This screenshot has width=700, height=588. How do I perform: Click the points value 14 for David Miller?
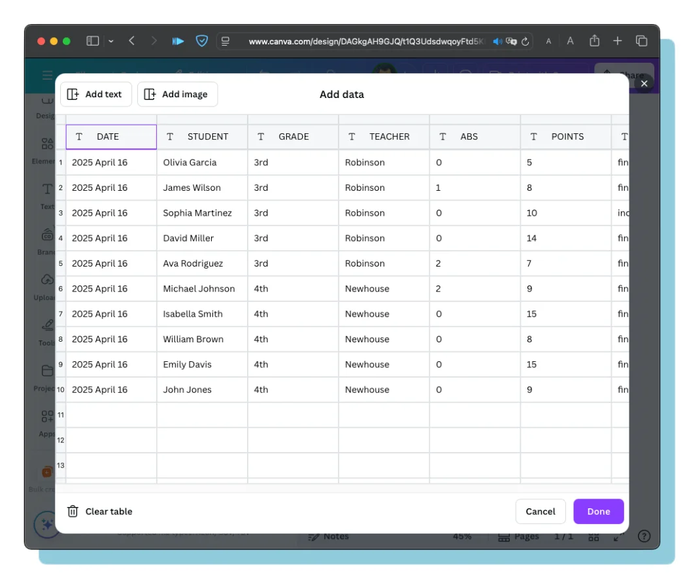(565, 238)
